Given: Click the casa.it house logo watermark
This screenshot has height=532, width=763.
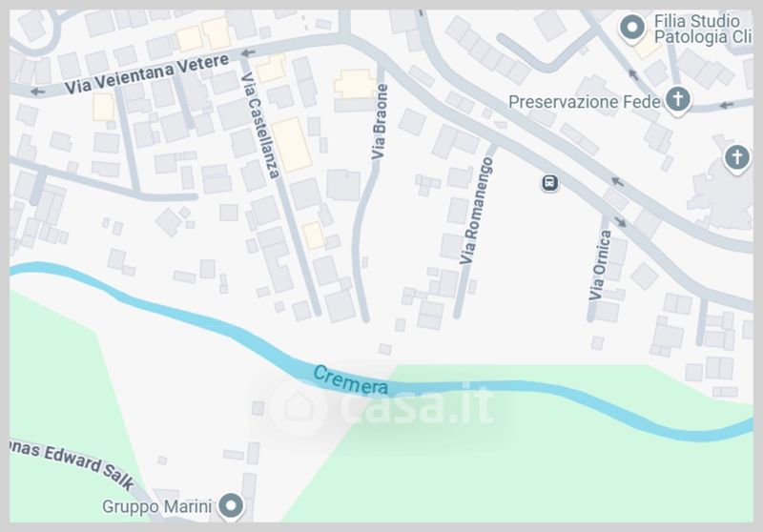Looking at the screenshot, I should (299, 406).
